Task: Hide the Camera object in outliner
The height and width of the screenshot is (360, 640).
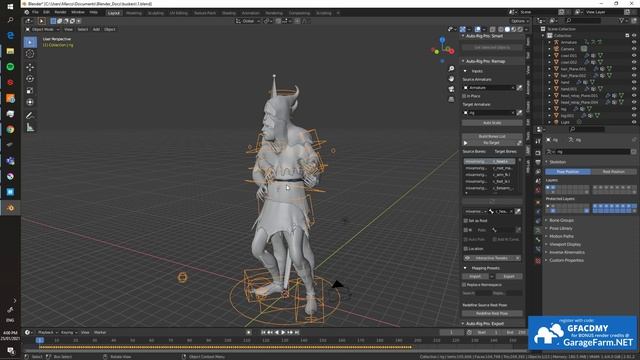Action: coord(634,49)
